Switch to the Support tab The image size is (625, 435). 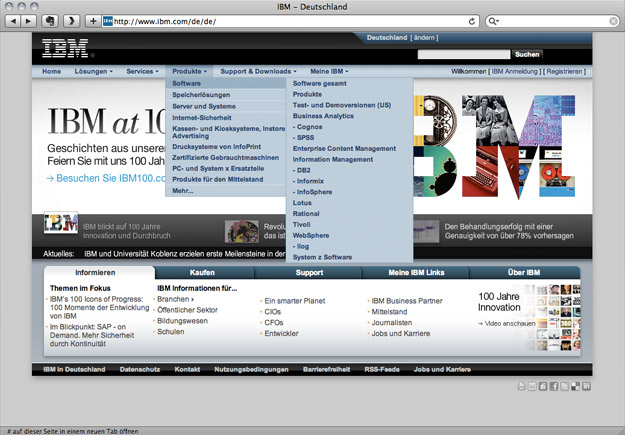(x=309, y=273)
